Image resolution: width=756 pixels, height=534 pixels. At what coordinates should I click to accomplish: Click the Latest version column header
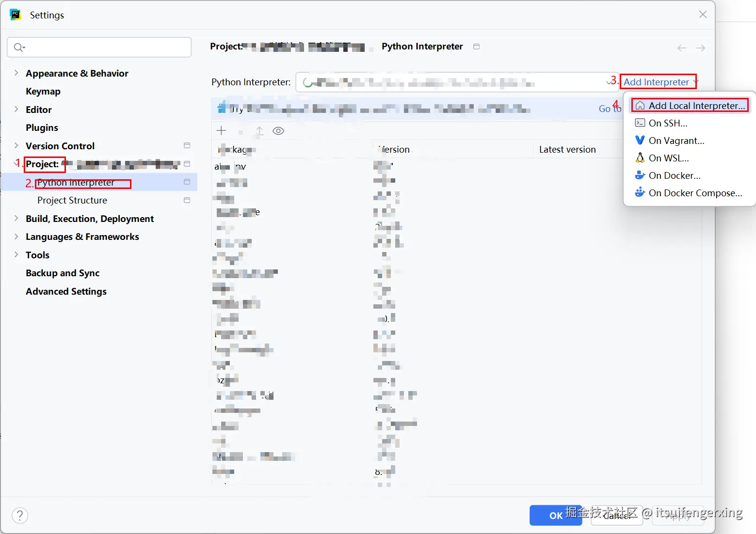click(567, 149)
